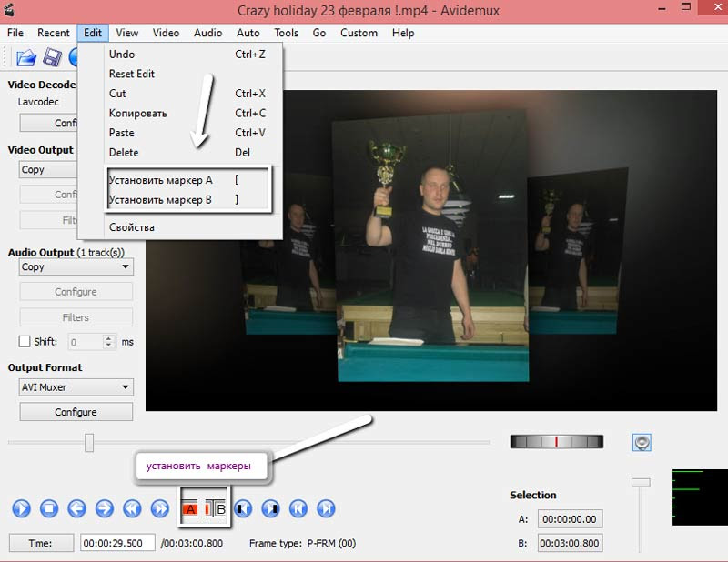
Task: Choose Reset Edit in the Edit menu
Action: pos(132,74)
